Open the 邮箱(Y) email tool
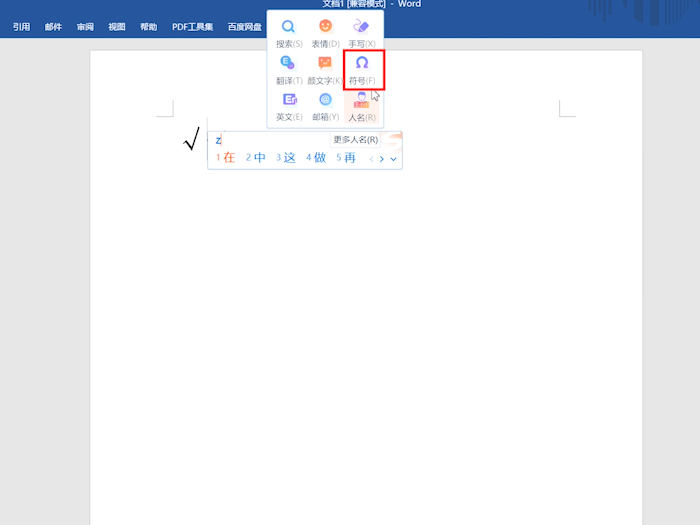700x525 pixels. point(325,107)
